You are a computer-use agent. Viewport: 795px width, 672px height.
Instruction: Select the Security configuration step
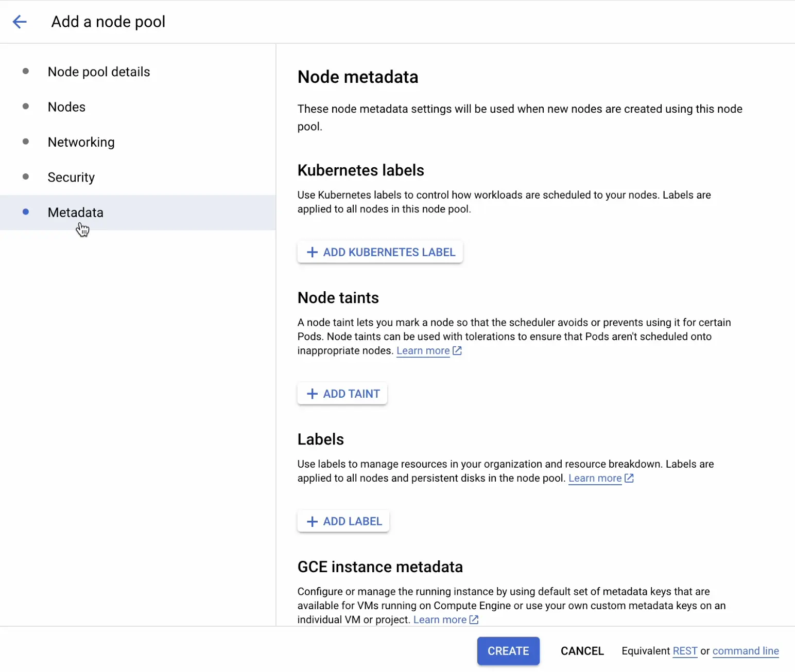tap(71, 177)
